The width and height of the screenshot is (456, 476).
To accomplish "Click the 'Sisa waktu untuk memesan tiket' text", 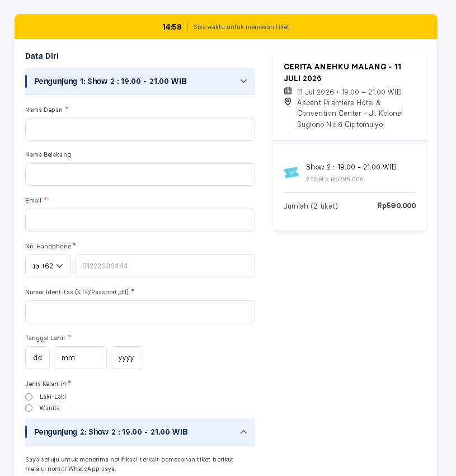I will click(x=241, y=27).
